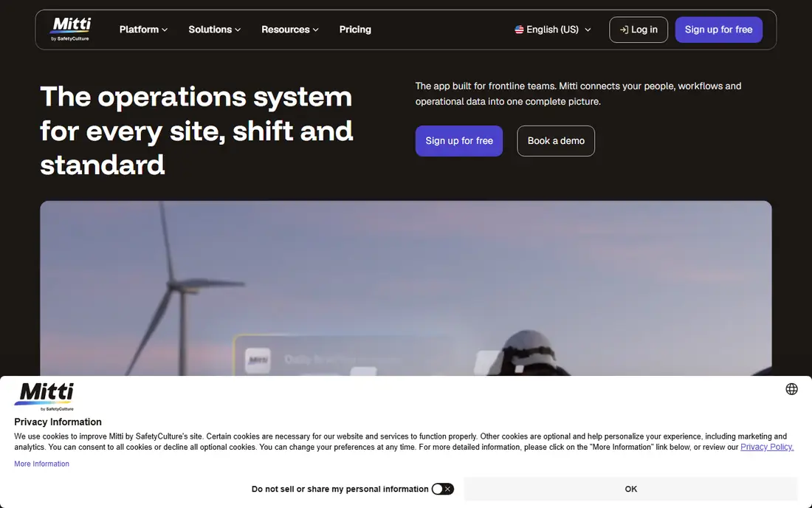Click the Book a demo button
812x508 pixels.
(x=556, y=141)
